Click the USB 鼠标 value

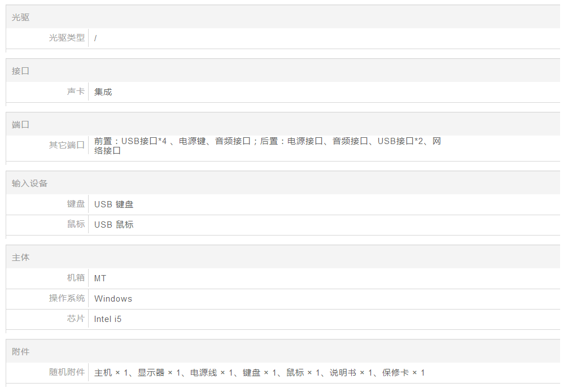[x=113, y=225]
